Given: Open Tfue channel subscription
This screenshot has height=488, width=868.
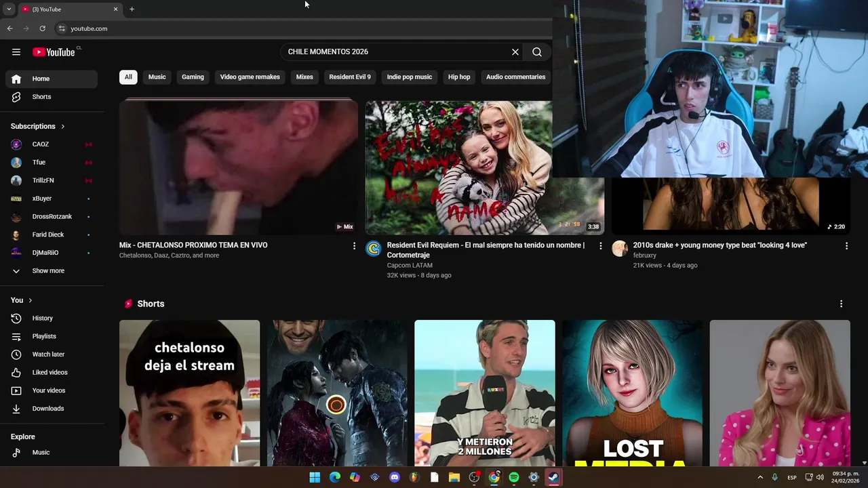Looking at the screenshot, I should point(52,163).
